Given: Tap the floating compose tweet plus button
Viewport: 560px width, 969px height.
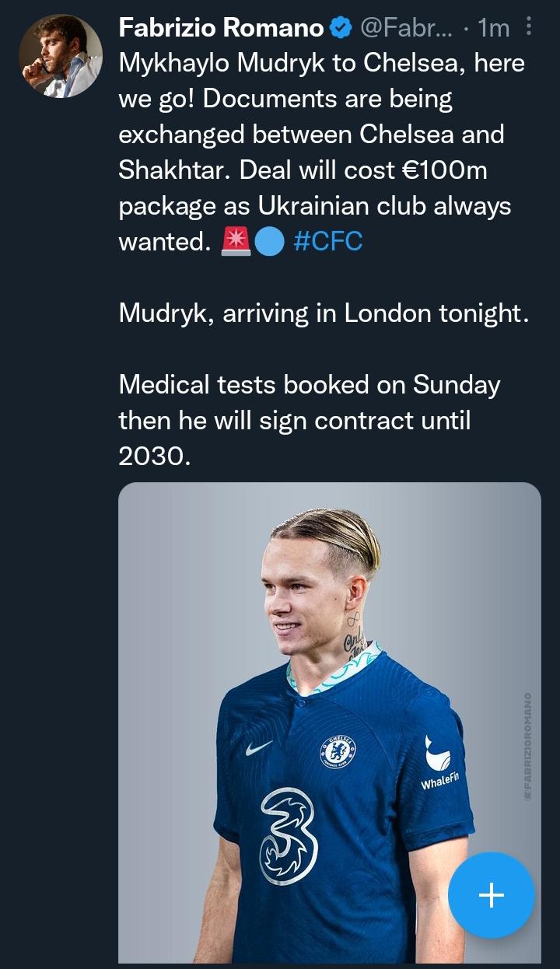Looking at the screenshot, I should [x=492, y=895].
